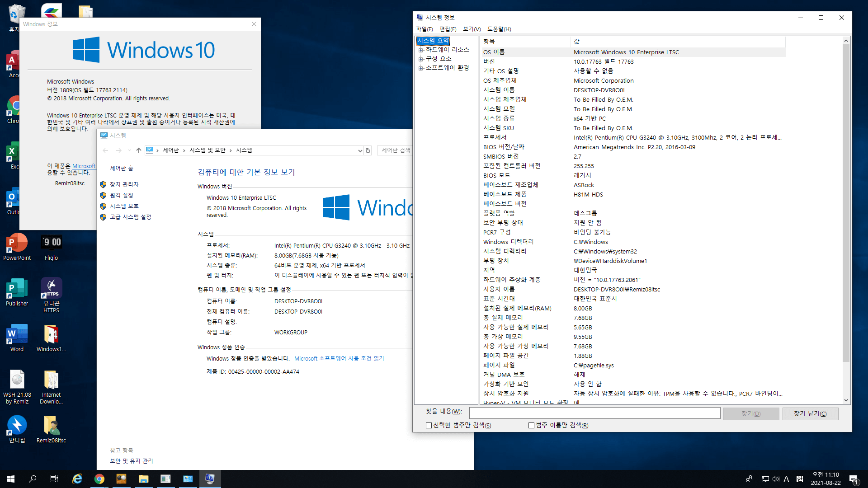Open 시스템 보호 link
The height and width of the screenshot is (488, 868).
coord(124,206)
